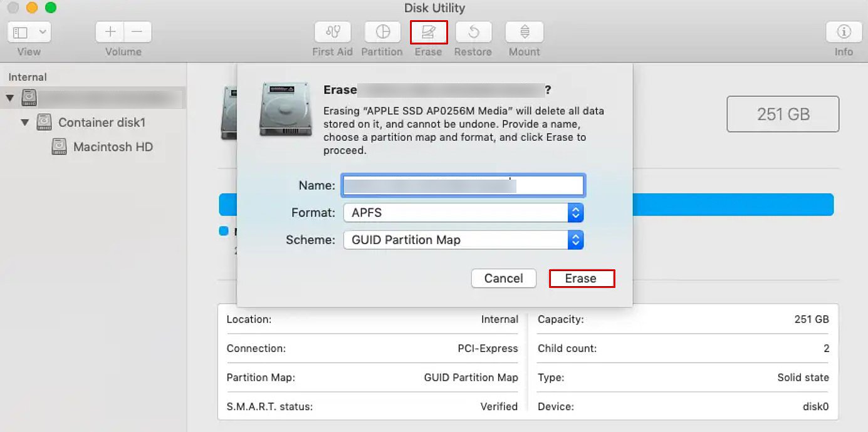
Task: Click the 251 GB capacity box
Action: coord(783,114)
